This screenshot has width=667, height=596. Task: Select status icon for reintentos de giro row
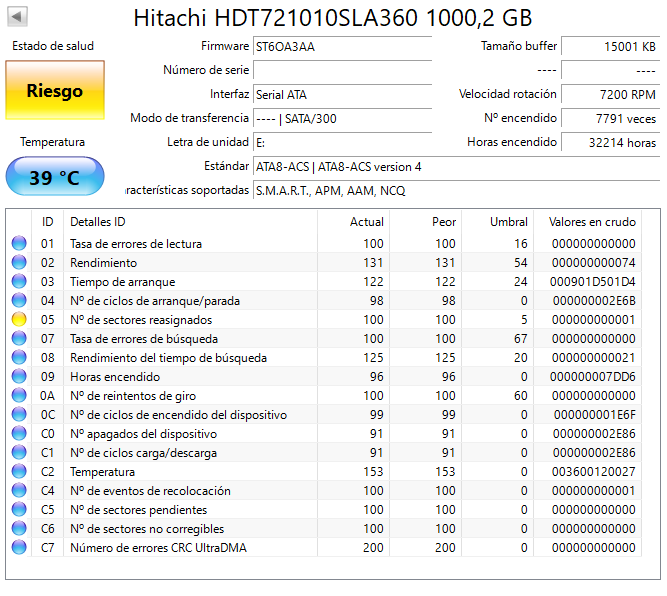pyautogui.click(x=19, y=395)
